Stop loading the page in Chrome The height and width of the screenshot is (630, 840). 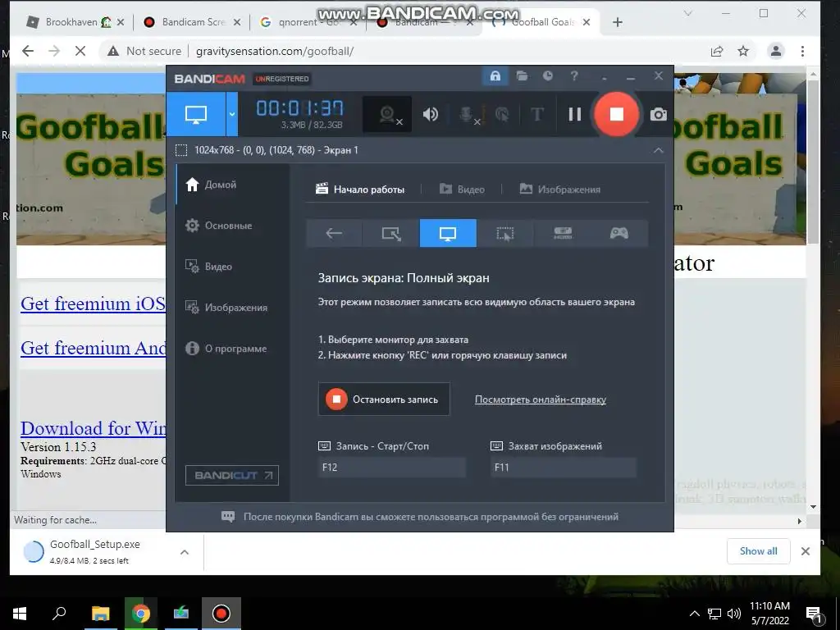(x=80, y=51)
